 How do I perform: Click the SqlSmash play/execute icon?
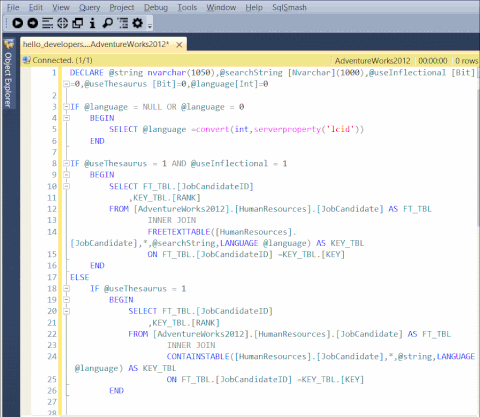pyautogui.click(x=18, y=23)
